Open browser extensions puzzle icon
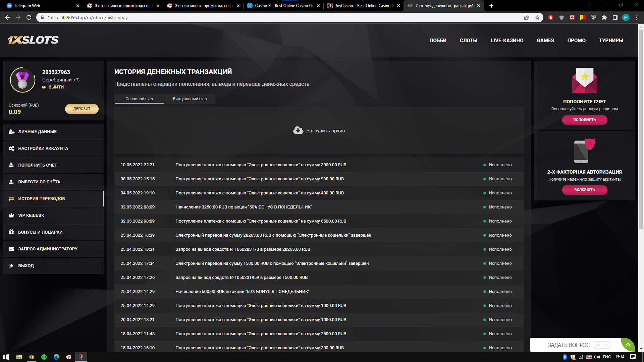 click(x=604, y=17)
